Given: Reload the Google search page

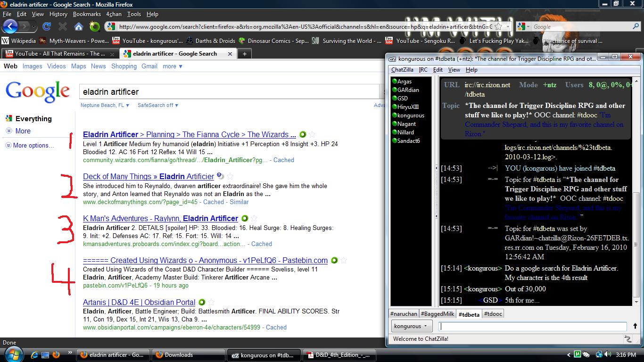Looking at the screenshot, I should [47, 26].
